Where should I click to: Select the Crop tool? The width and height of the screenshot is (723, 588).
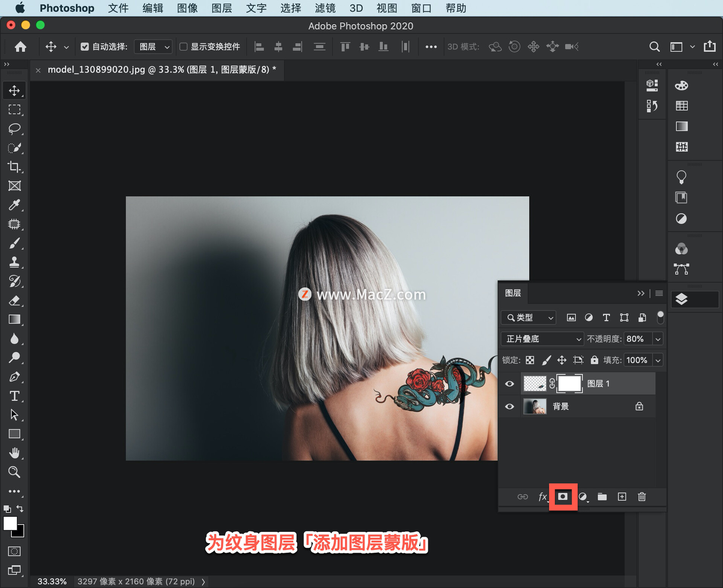[14, 166]
